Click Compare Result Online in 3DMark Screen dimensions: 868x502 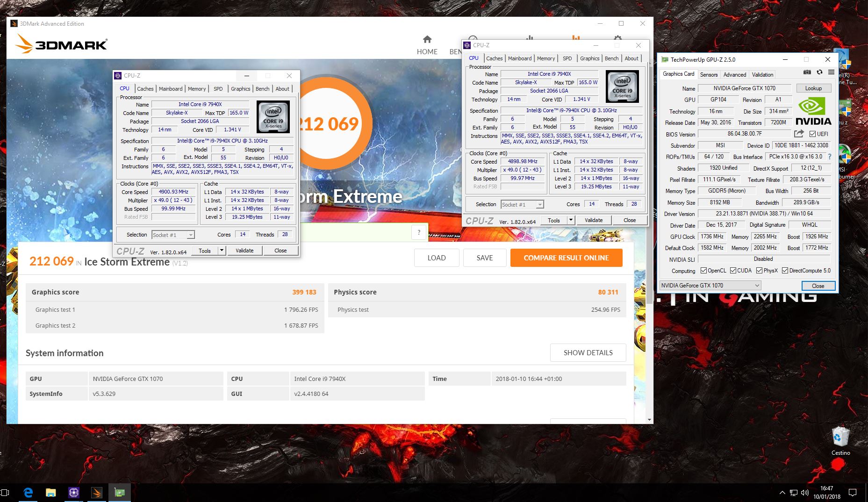566,258
